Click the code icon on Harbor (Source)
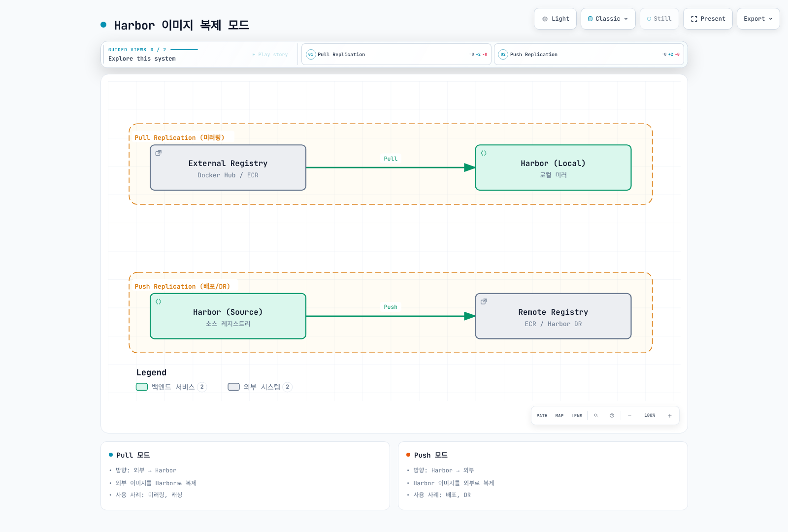Screen dimensions: 788x532 click(x=159, y=302)
